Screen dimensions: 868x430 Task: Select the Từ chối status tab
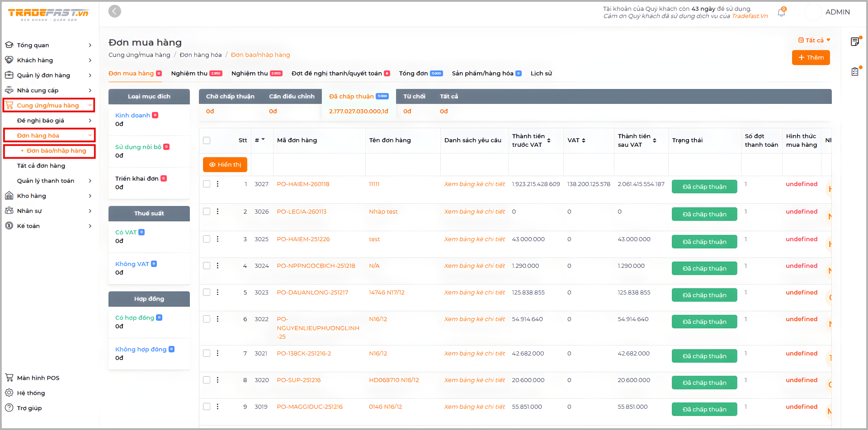pos(414,96)
